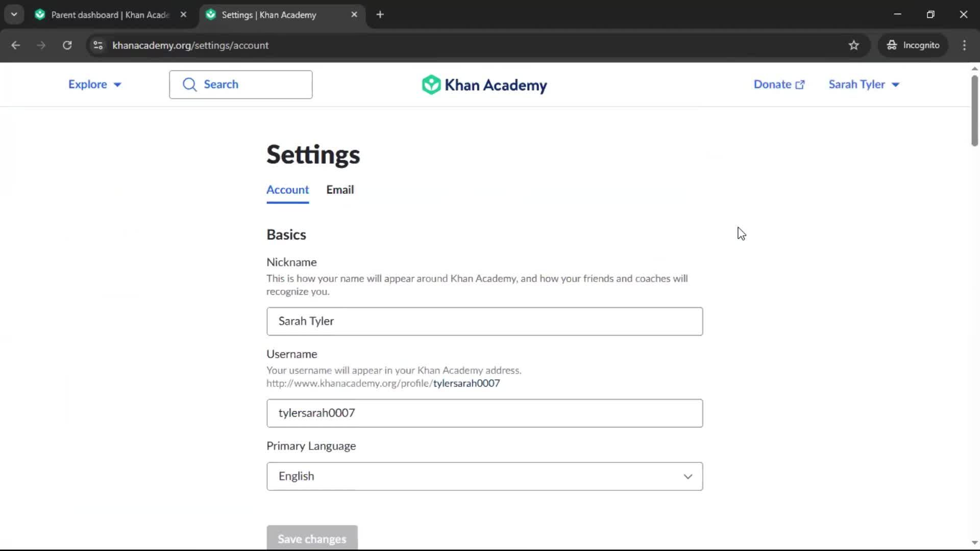Screen dimensions: 980x551
Task: Click the Basics section heading
Action: (x=286, y=235)
